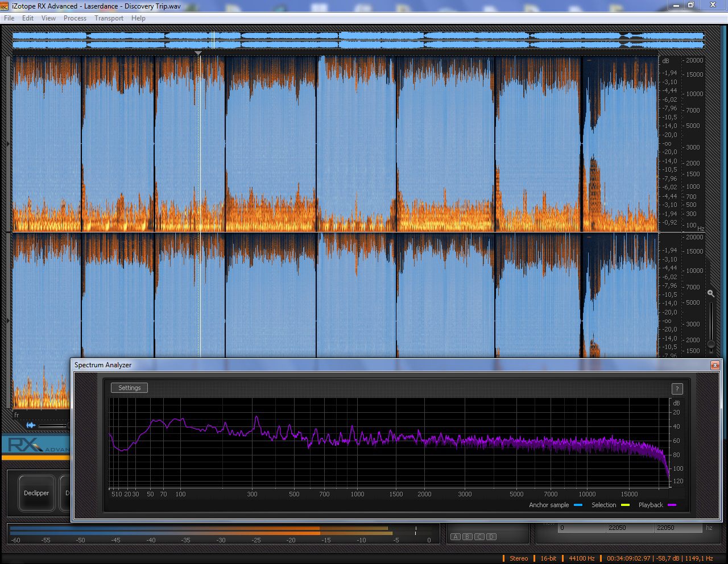The width and height of the screenshot is (728, 564).
Task: Open the Declipper module
Action: [x=36, y=493]
